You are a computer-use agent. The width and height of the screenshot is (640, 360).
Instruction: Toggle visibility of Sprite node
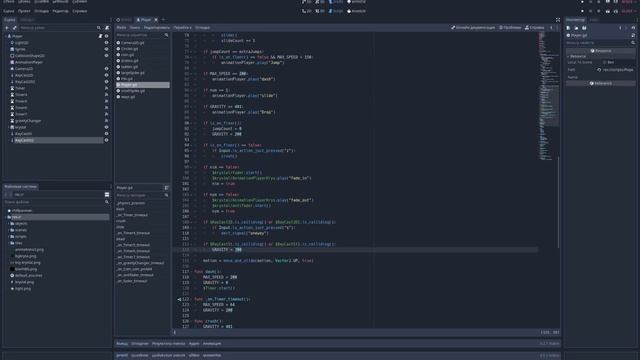[x=107, y=49]
